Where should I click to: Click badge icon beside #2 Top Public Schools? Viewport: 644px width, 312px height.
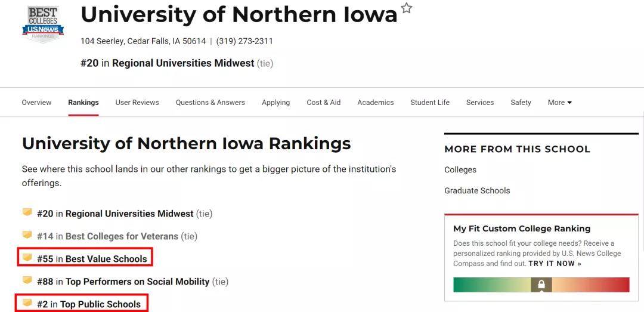[27, 303]
